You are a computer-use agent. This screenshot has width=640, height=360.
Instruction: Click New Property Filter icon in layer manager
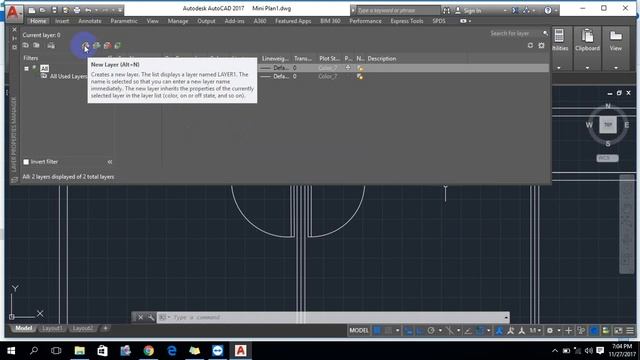pos(26,45)
